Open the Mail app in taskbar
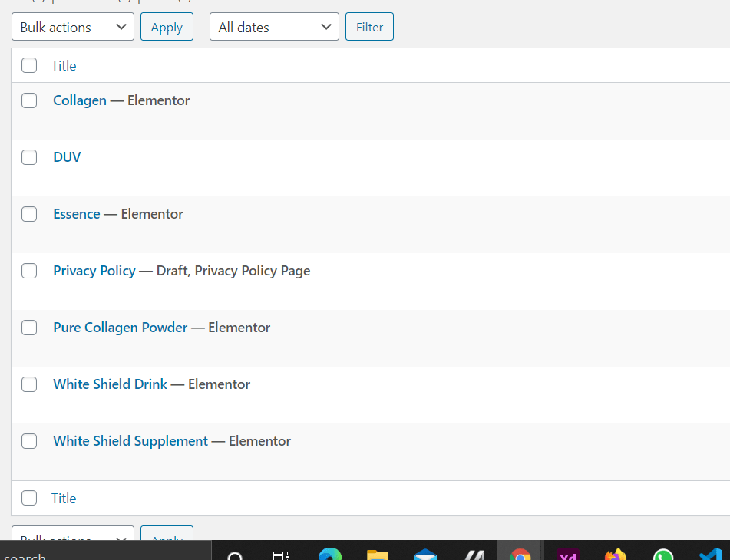 coord(425,555)
